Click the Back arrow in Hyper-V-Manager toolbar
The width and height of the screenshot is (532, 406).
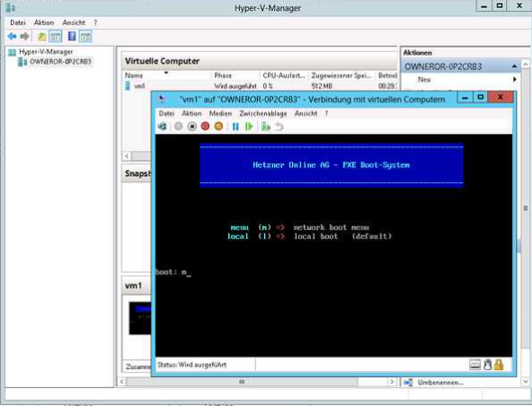pos(13,36)
